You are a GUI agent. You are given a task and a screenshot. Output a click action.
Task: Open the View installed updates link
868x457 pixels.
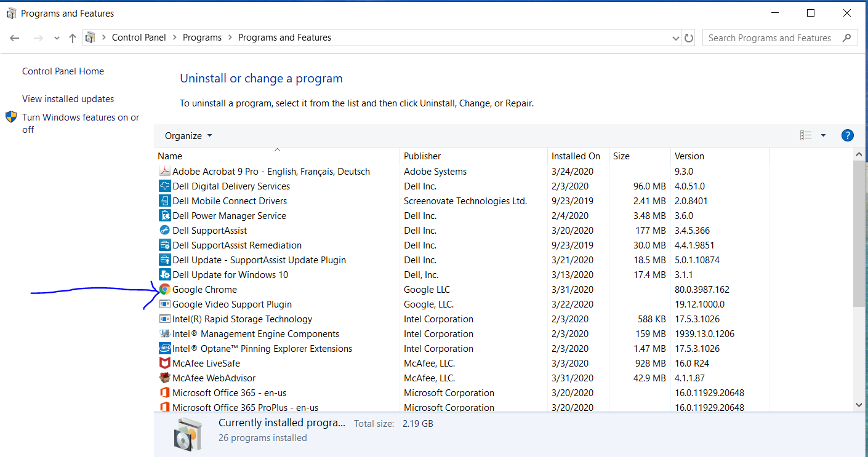[68, 99]
